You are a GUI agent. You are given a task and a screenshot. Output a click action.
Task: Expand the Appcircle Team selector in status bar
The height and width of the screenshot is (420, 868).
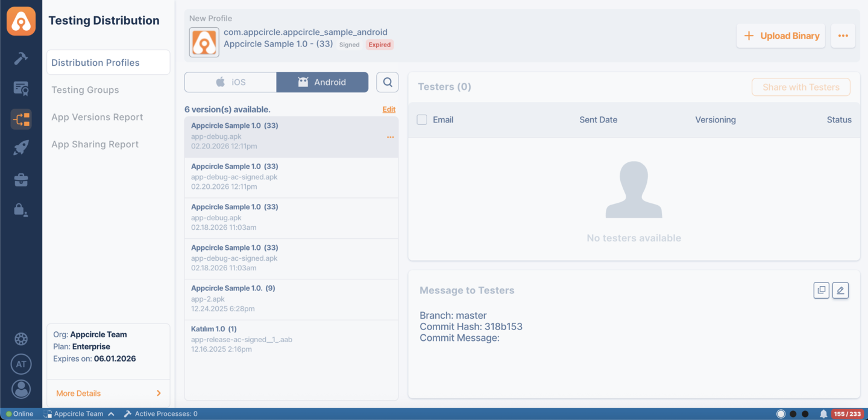[79, 413]
